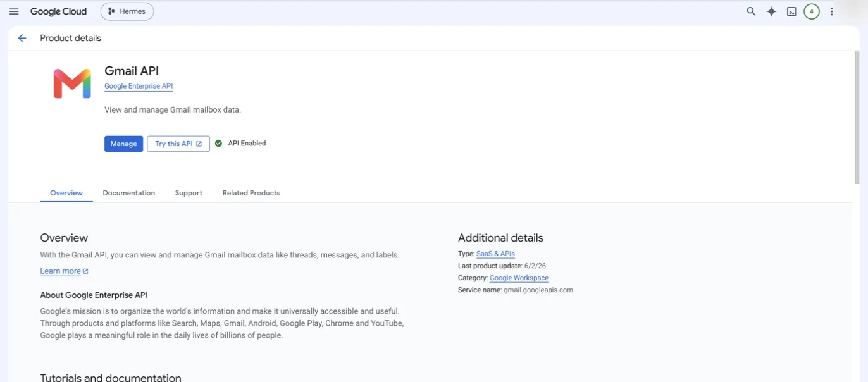Open the Google Enterprise API link

pyautogui.click(x=139, y=86)
